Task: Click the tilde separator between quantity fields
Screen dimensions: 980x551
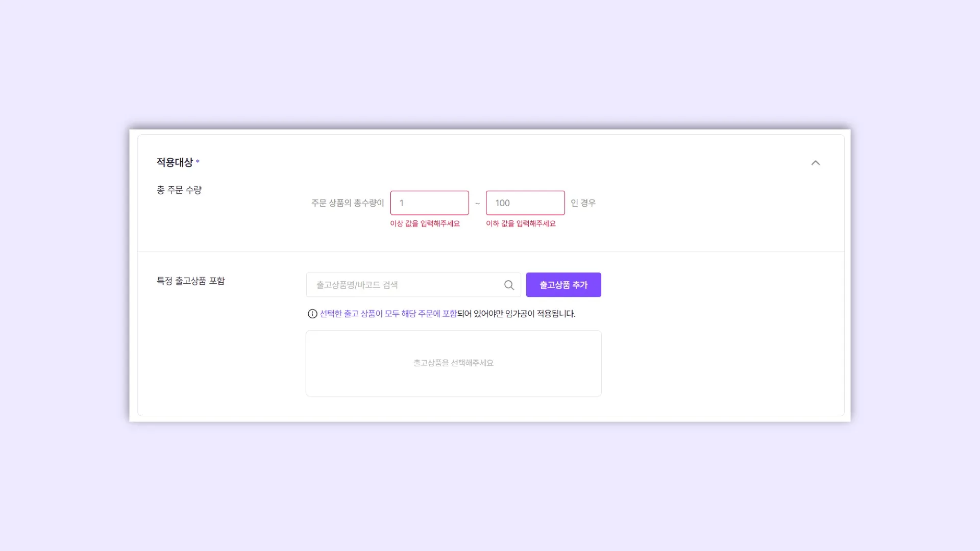Action: (477, 204)
